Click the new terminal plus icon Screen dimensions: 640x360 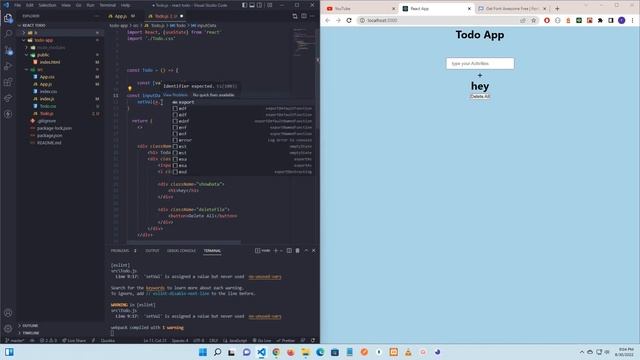pos(276,251)
